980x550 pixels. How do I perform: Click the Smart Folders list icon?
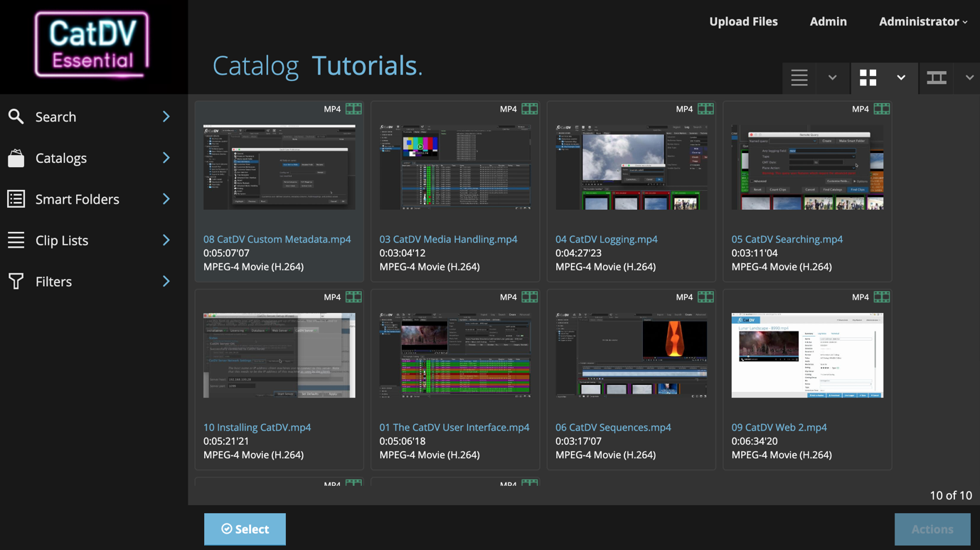[16, 199]
